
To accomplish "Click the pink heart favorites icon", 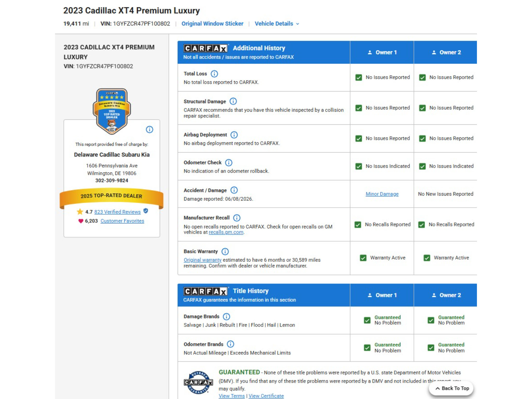I will click(81, 221).
